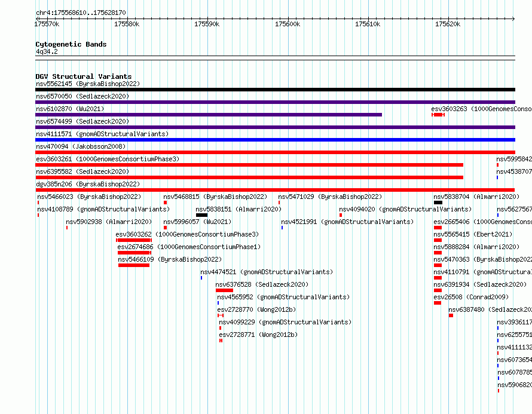Click nsv5902938 (Almarri2020) label
532x414 pixels.
pyautogui.click(x=109, y=222)
